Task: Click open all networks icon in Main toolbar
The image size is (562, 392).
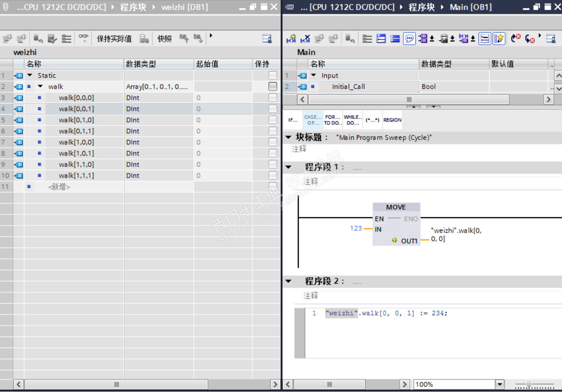Action: tap(381, 39)
